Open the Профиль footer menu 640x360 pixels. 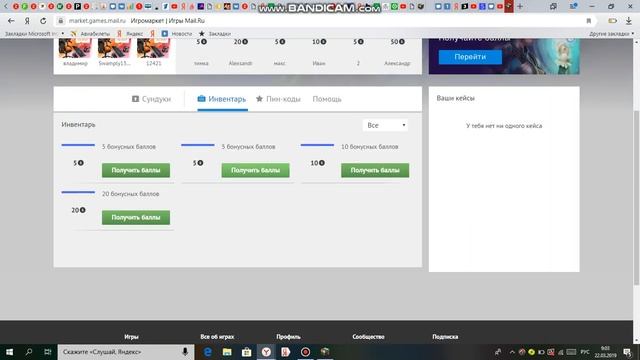[x=288, y=337]
